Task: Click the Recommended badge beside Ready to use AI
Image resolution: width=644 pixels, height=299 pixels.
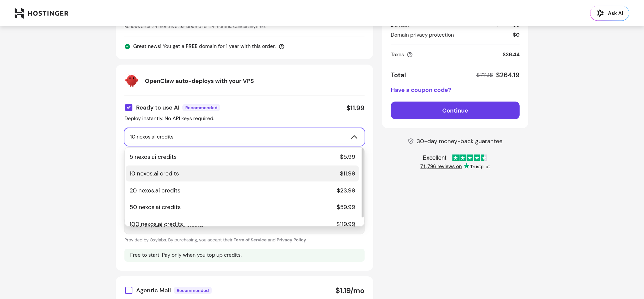Action: [201, 108]
